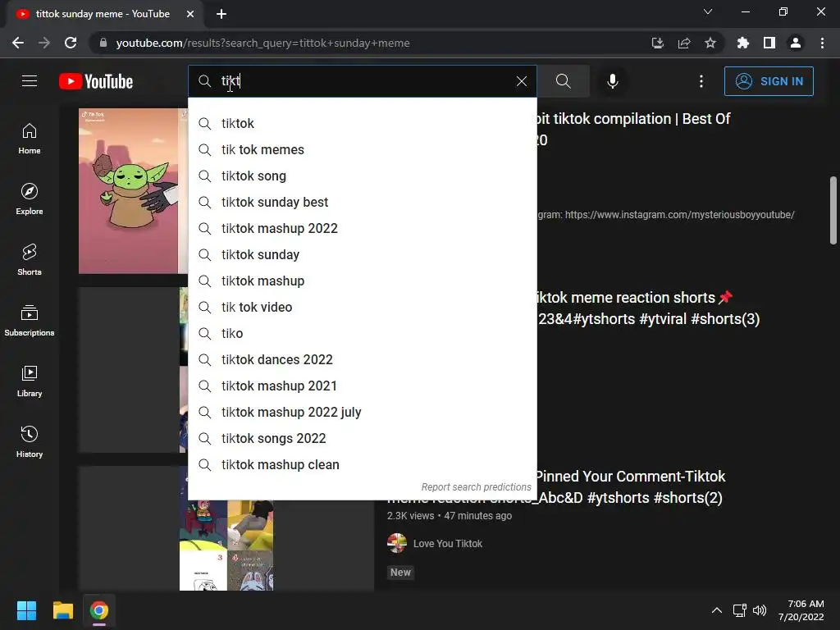Click the magnifier search submit button
Screen dimensions: 840x630
click(563, 81)
